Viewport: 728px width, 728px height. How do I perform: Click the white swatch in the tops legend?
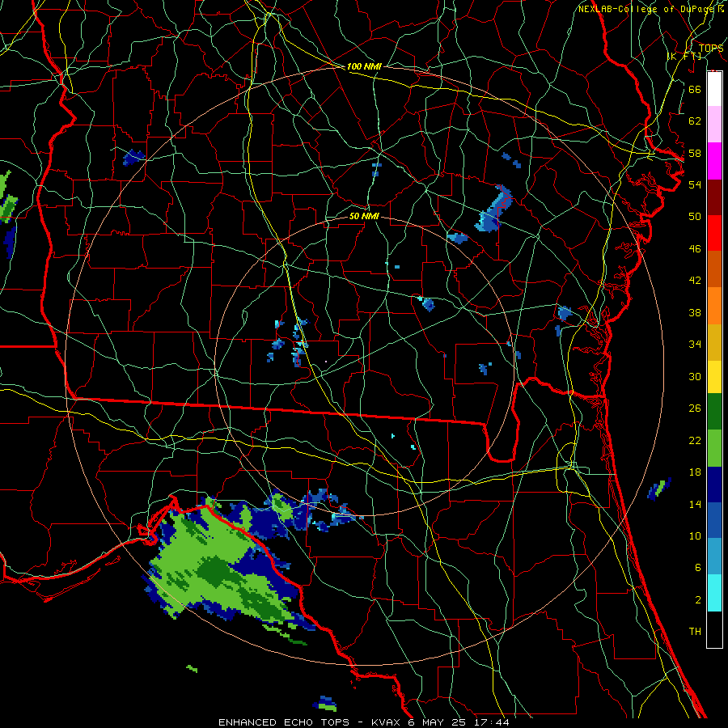714,89
